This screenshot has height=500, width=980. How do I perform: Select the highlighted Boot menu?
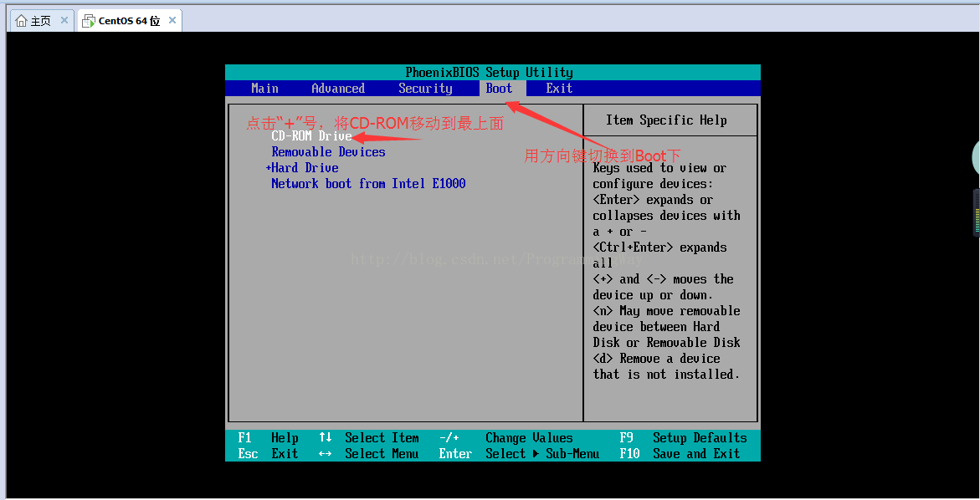pyautogui.click(x=499, y=89)
